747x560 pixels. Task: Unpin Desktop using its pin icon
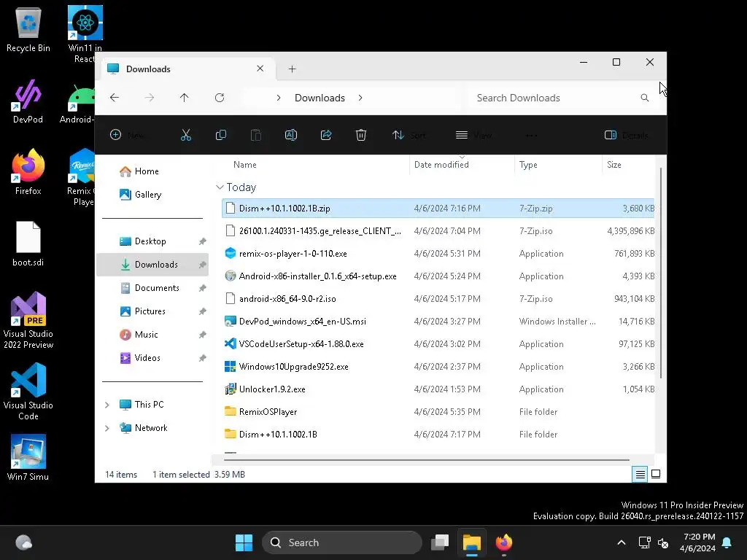coord(203,241)
